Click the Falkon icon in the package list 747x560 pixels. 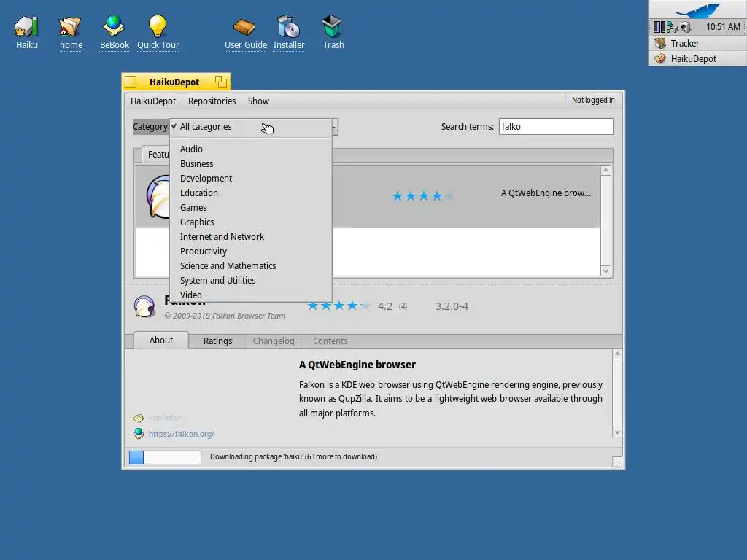(x=158, y=197)
